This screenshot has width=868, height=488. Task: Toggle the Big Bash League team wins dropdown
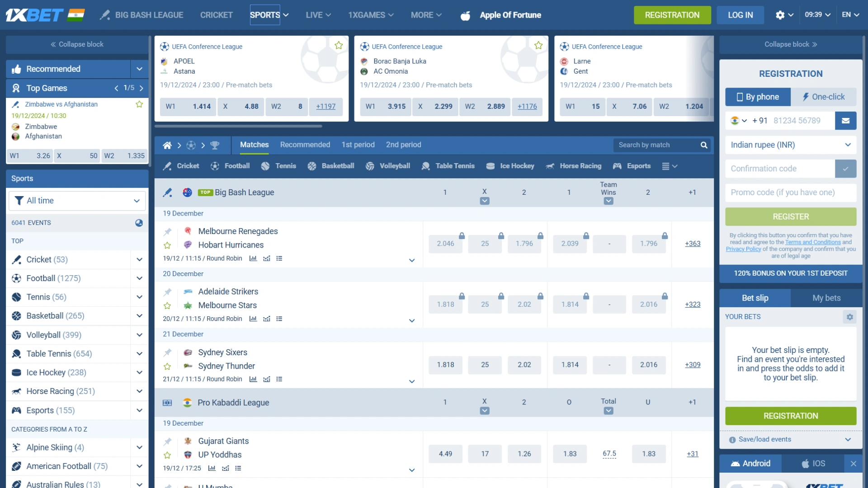tap(609, 200)
